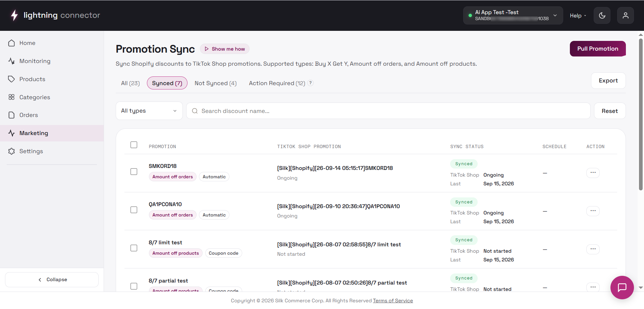This screenshot has height=309, width=644.
Task: Click the Export button
Action: pyautogui.click(x=608, y=81)
